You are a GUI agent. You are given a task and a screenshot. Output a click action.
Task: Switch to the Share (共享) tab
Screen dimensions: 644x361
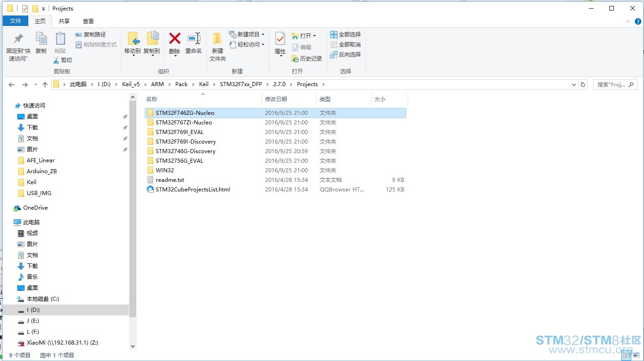[64, 21]
